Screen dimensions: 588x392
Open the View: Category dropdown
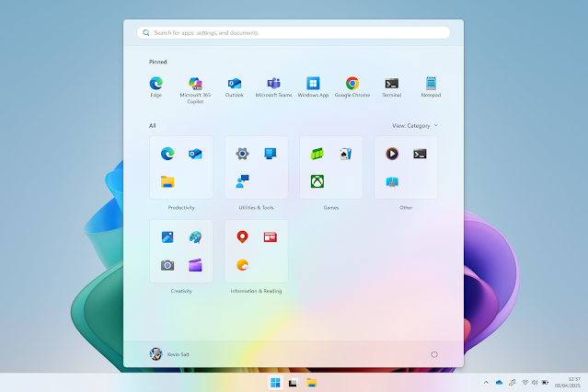415,126
